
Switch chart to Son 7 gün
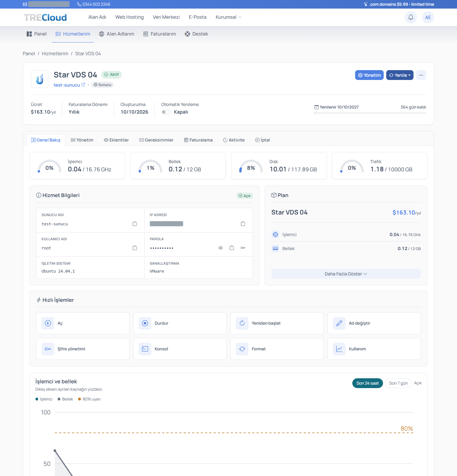398,383
